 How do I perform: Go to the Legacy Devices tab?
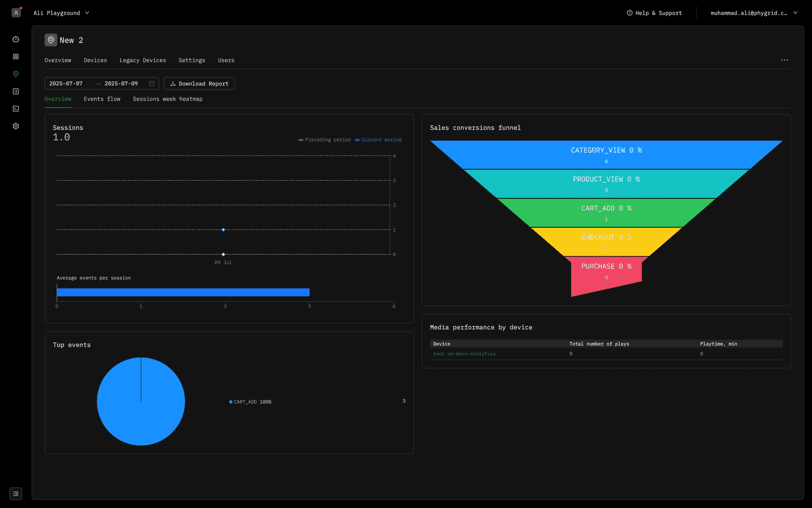tap(143, 60)
